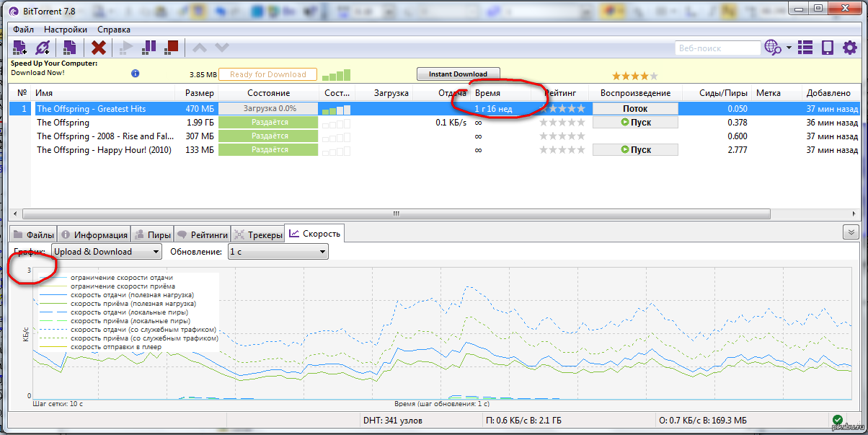Click the Add Torrent from URL icon
868x435 pixels.
point(43,48)
